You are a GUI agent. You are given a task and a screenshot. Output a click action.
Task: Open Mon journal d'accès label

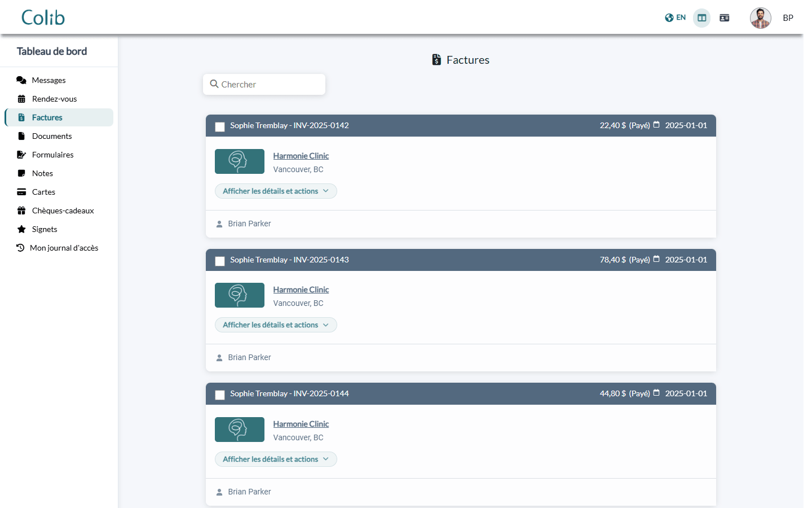click(x=64, y=248)
